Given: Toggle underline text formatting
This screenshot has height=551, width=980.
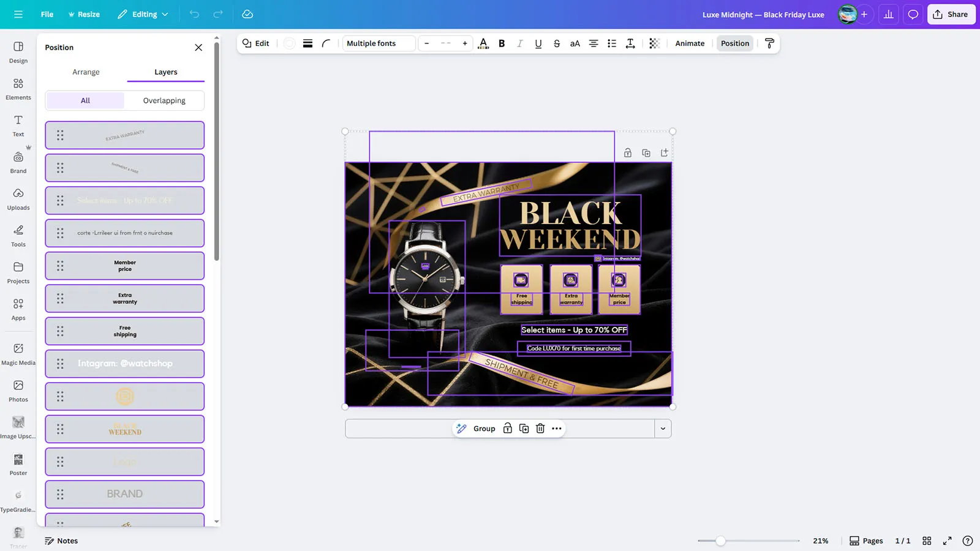Looking at the screenshot, I should point(538,43).
